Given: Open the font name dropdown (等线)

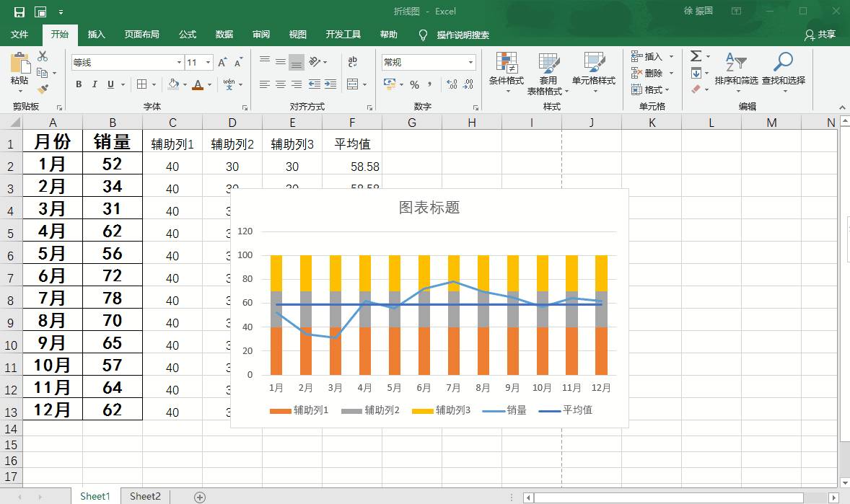Looking at the screenshot, I should pos(179,62).
